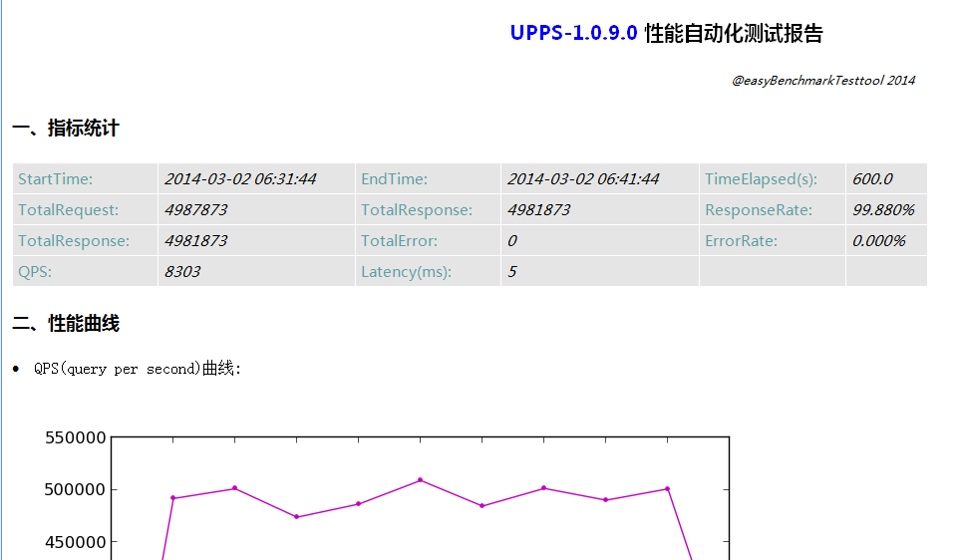Click the StartTime: label cell
The image size is (966, 560).
pos(85,178)
